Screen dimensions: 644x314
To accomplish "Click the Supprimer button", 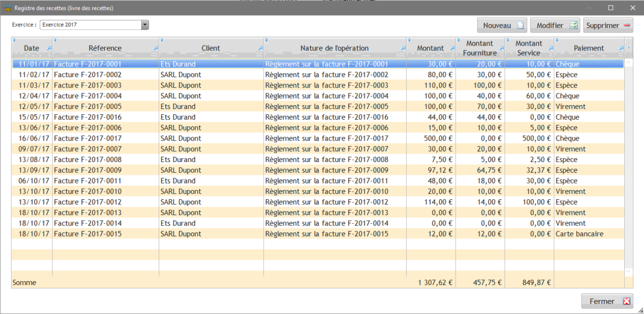I will 608,25.
